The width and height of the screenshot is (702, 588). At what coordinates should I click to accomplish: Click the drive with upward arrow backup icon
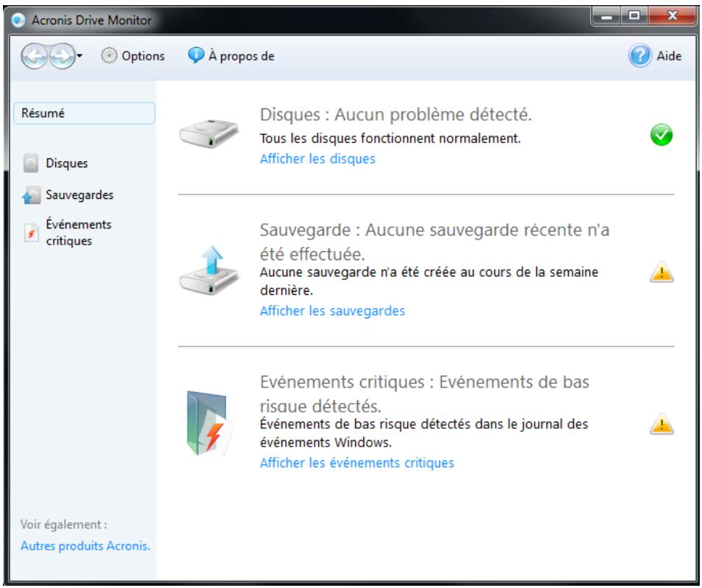tap(209, 270)
